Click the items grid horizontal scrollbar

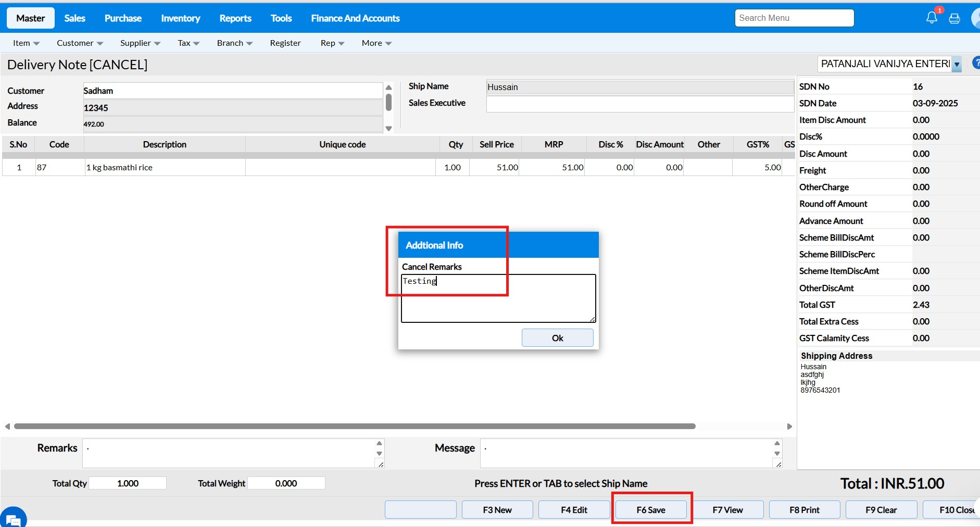(355, 426)
